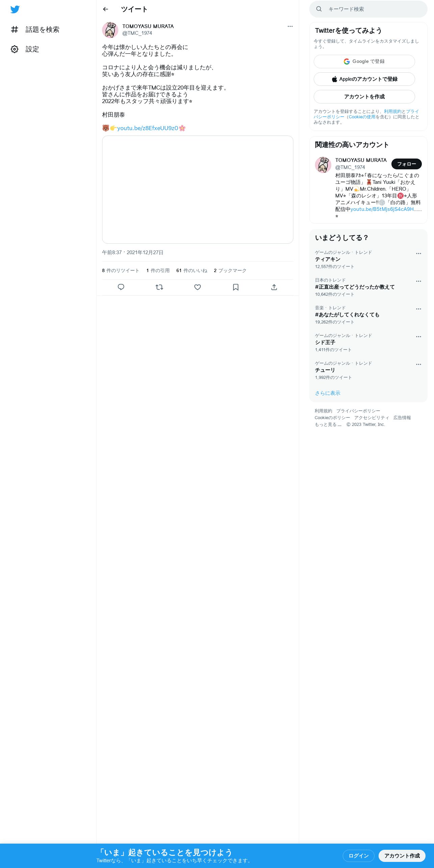Reply to the tweet with speech bubble icon
This screenshot has width=434, height=868.
pos(121,287)
